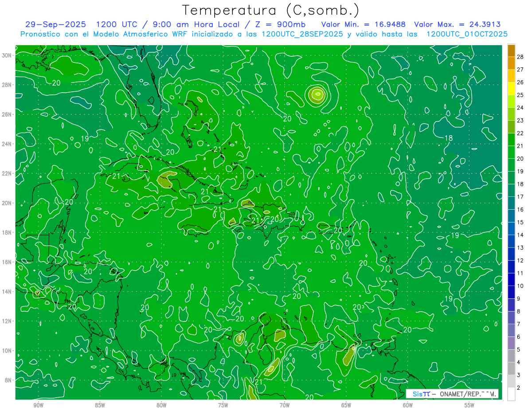Click the '2' label on the color scale
The width and height of the screenshot is (532, 411).
(x=519, y=388)
